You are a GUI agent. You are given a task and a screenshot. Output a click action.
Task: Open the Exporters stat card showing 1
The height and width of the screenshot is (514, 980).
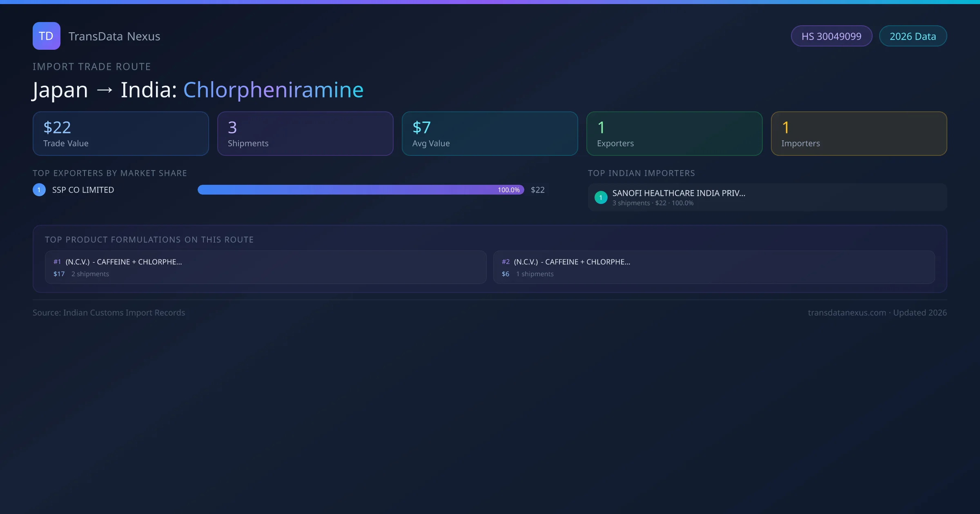(x=674, y=133)
